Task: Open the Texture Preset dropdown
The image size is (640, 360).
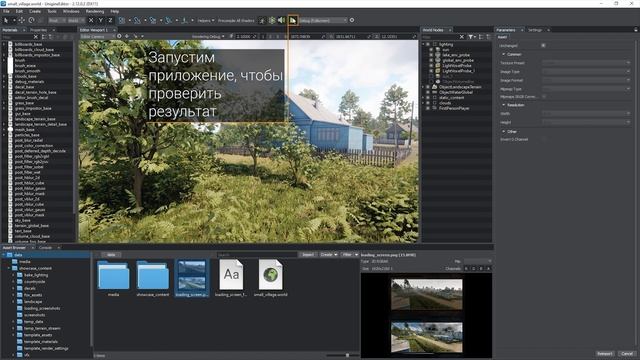Action: (586, 63)
